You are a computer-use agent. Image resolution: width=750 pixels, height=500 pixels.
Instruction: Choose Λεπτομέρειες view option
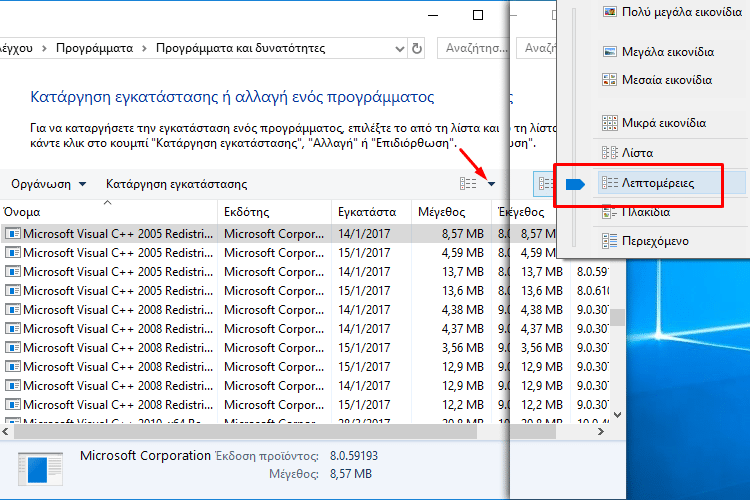point(672,183)
